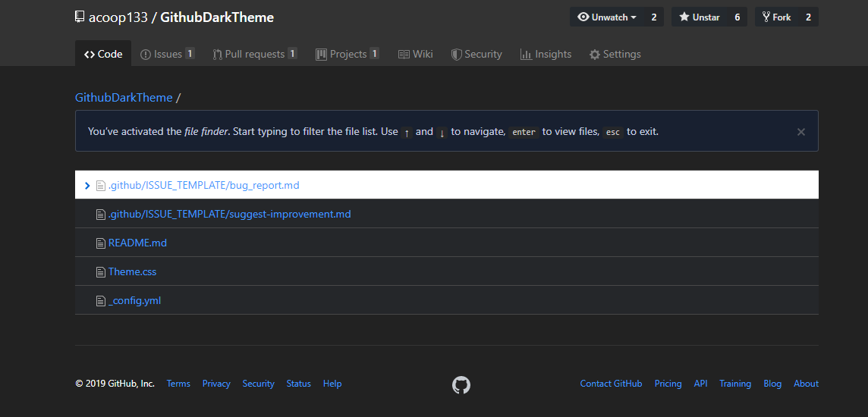Click the file icon for bug_report.md
Image resolution: width=868 pixels, height=417 pixels.
[101, 186]
